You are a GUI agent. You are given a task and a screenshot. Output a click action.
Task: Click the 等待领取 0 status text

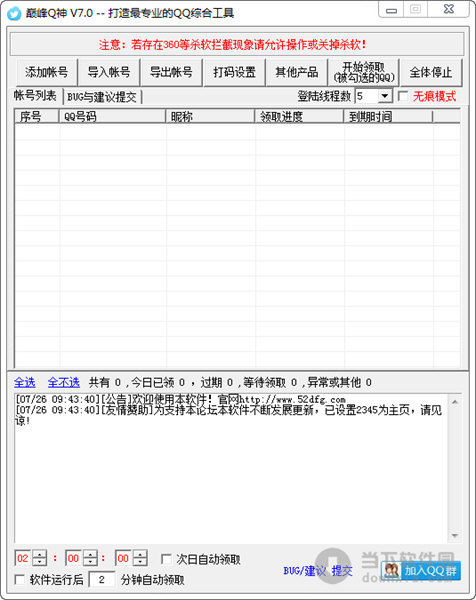pos(270,382)
